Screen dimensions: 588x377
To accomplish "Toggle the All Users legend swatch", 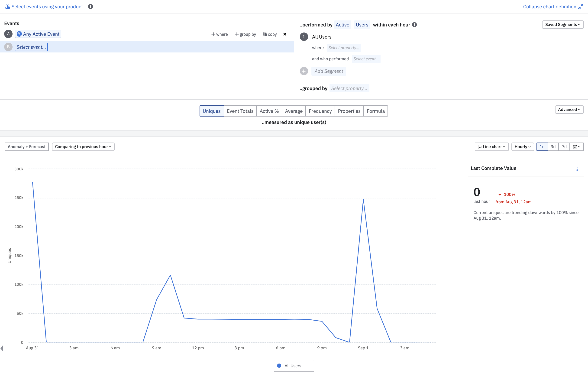I will 279,365.
